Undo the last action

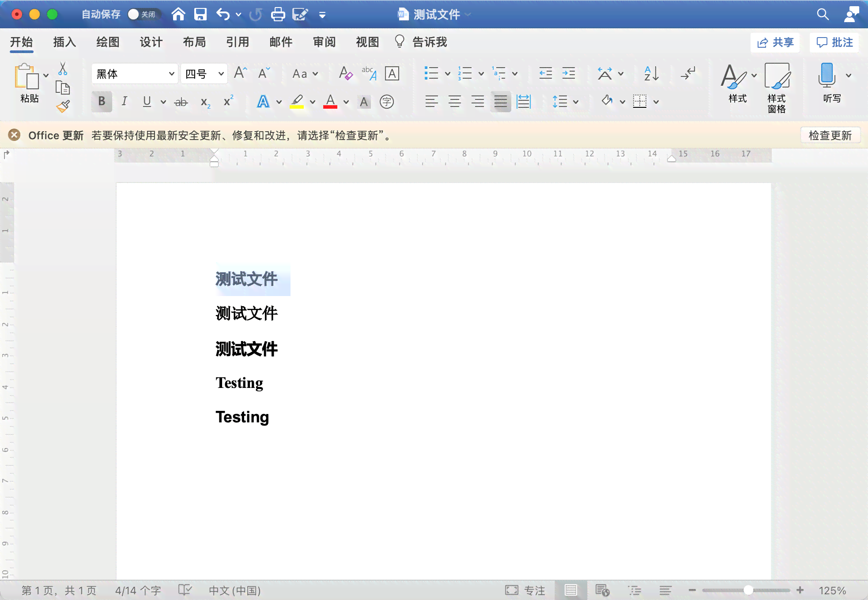pyautogui.click(x=223, y=15)
